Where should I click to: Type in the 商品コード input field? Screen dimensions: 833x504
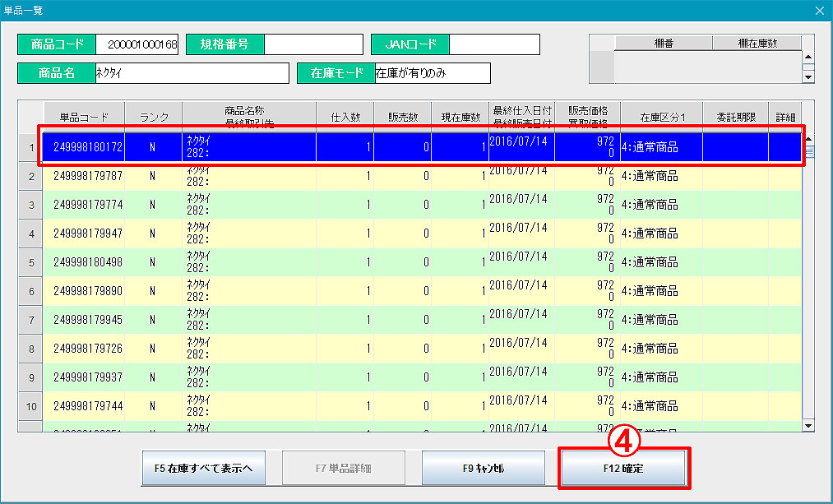137,44
